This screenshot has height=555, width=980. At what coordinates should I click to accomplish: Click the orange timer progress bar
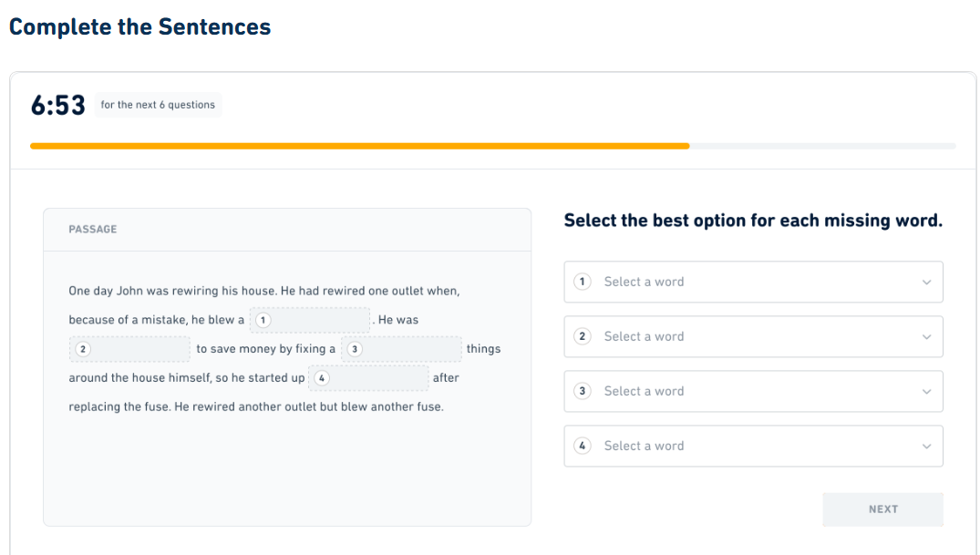[360, 146]
